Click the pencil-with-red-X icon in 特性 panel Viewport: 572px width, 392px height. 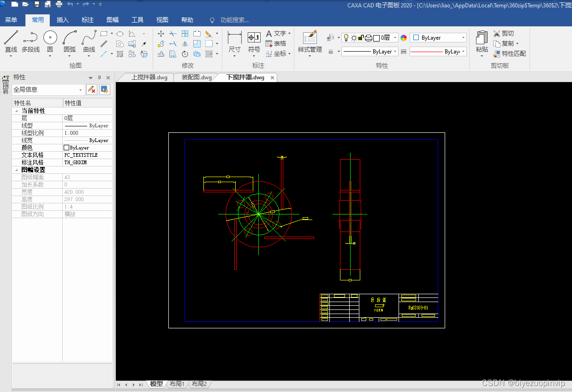(92, 89)
